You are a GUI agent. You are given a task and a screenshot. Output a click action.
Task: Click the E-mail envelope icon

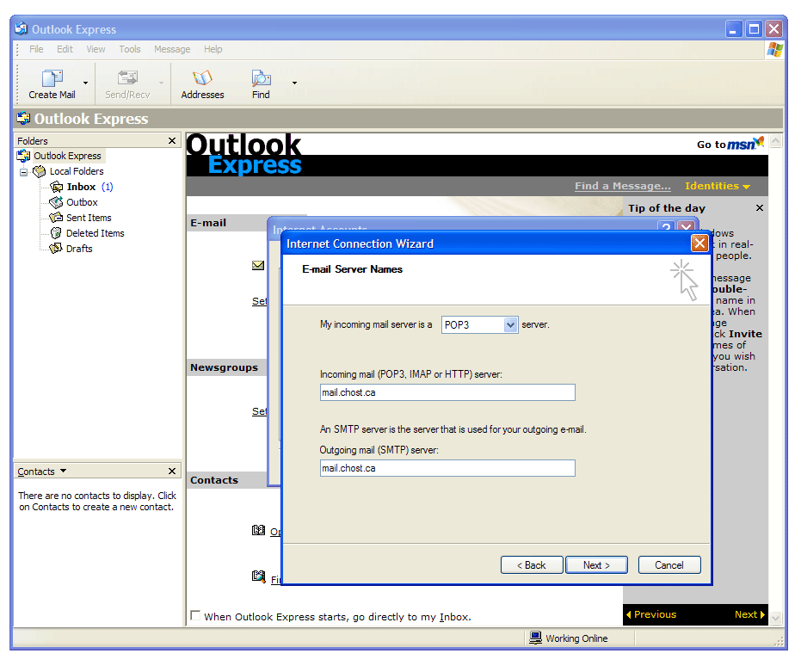click(x=258, y=265)
